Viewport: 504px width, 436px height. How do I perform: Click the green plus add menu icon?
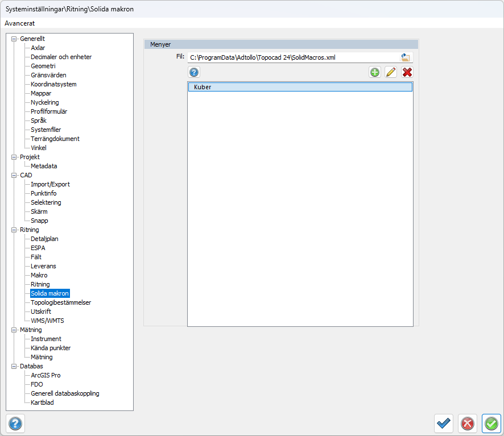[374, 72]
